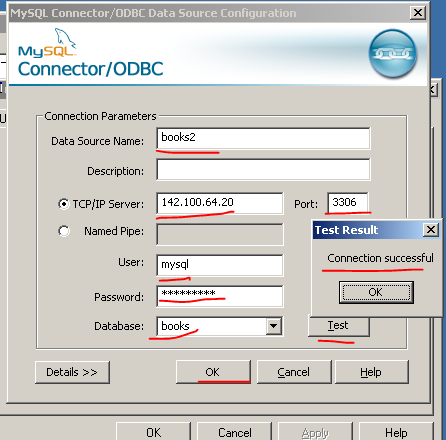Click the Password field
Screen dimensions: 446x440
[x=220, y=296]
